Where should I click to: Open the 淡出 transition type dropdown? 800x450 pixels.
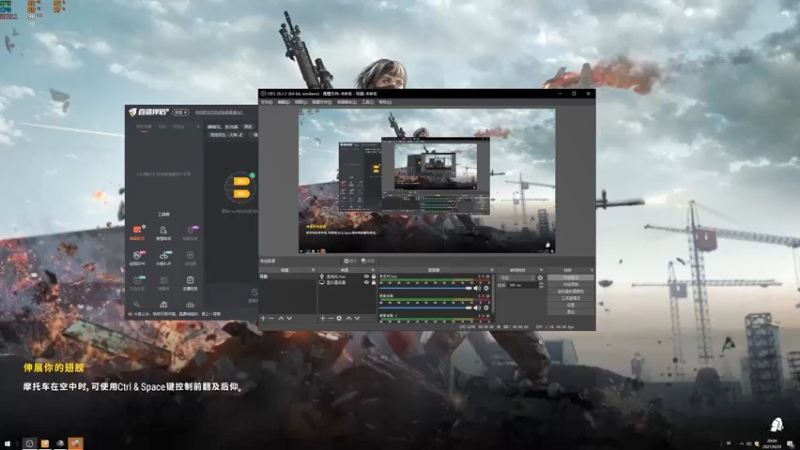[x=517, y=278]
